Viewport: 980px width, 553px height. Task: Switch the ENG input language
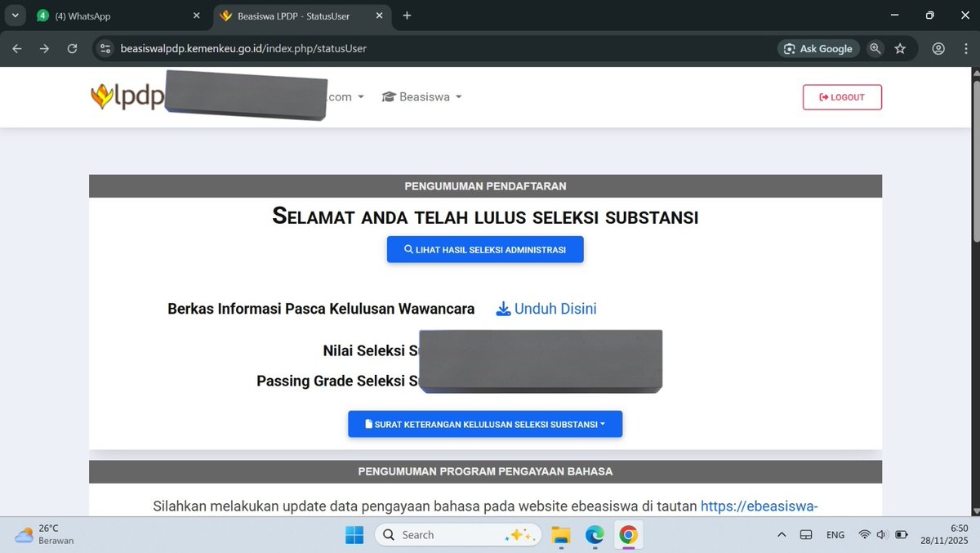pos(835,535)
